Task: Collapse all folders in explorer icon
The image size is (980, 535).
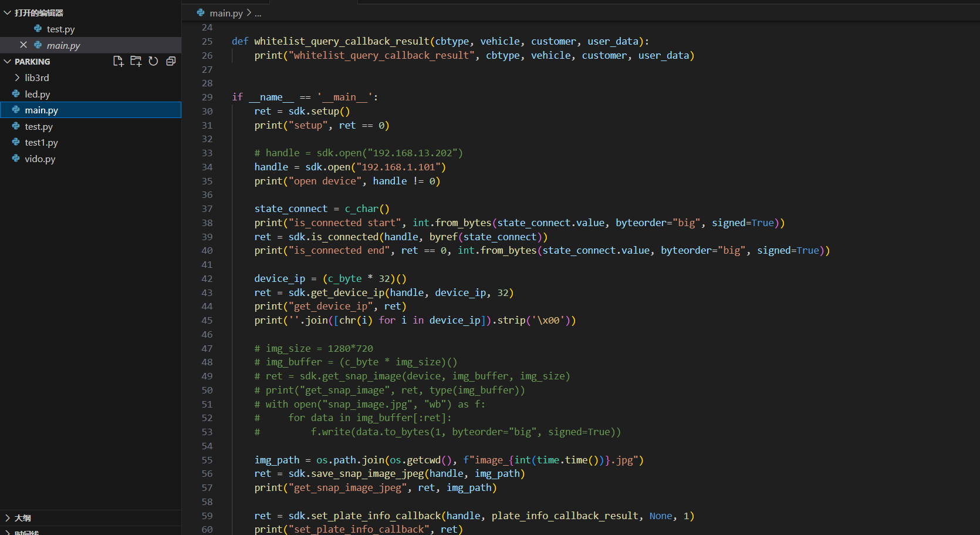Action: [171, 61]
